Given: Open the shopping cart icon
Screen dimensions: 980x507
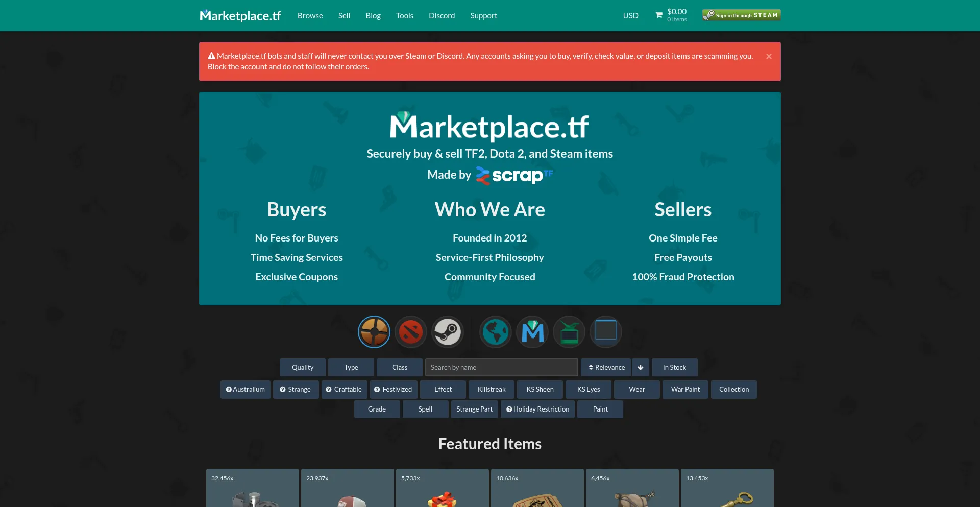Looking at the screenshot, I should tap(659, 15).
